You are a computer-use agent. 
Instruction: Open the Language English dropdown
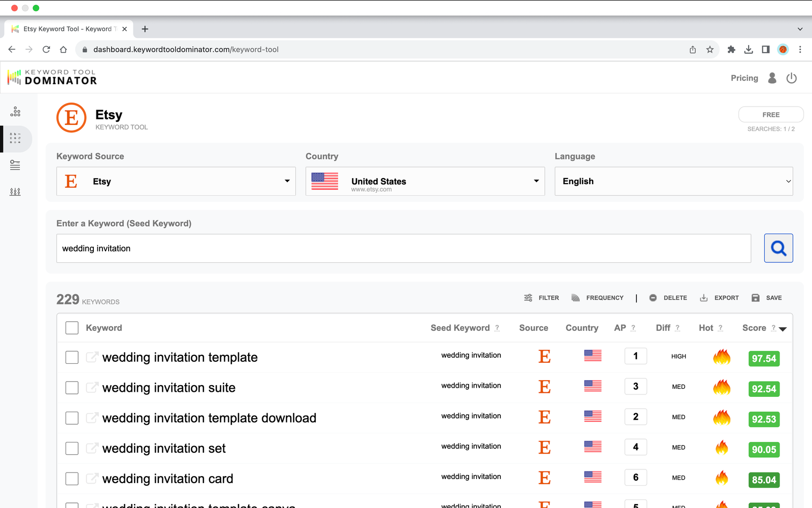point(674,181)
